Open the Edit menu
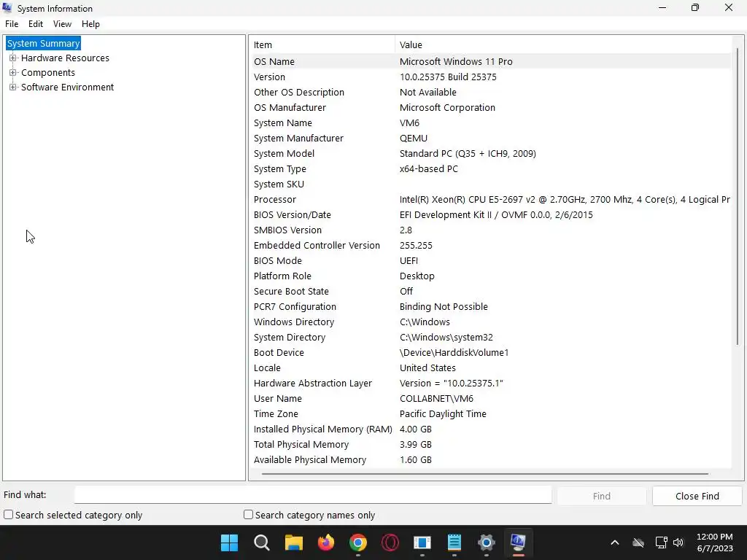The height and width of the screenshot is (560, 747). (x=36, y=24)
